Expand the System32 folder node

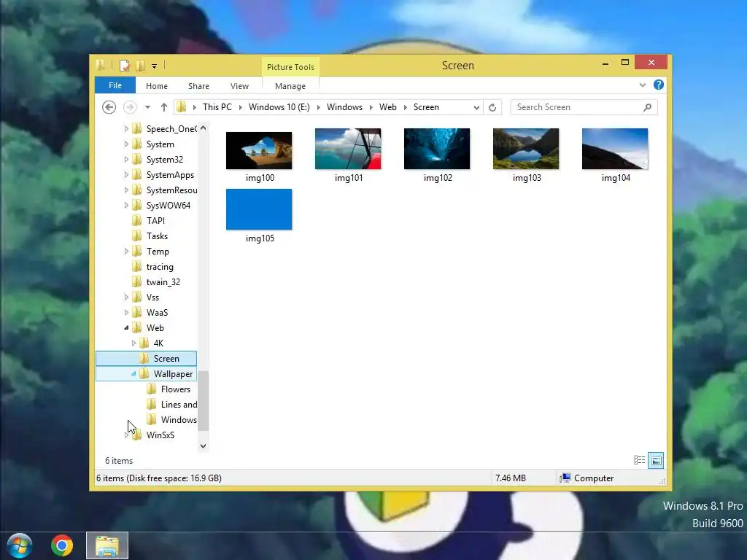pyautogui.click(x=126, y=159)
